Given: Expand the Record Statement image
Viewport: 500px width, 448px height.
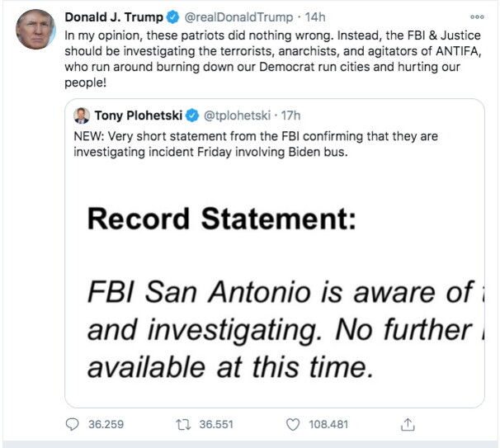Looking at the screenshot, I should pyautogui.click(x=275, y=293).
